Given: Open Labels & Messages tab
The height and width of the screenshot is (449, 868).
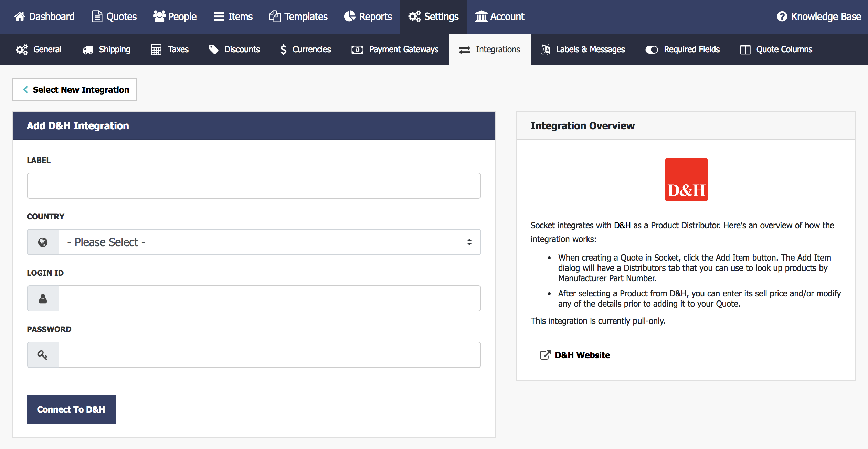Looking at the screenshot, I should tap(583, 50).
